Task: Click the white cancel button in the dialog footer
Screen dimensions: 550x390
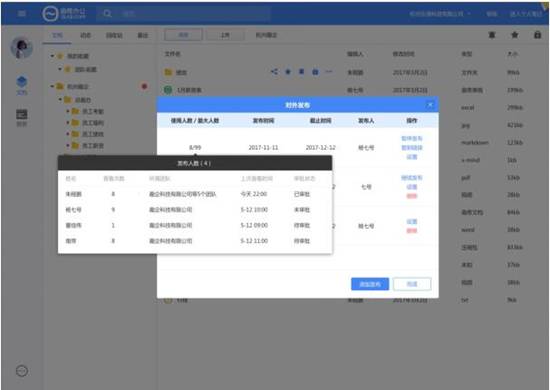Action: click(412, 284)
